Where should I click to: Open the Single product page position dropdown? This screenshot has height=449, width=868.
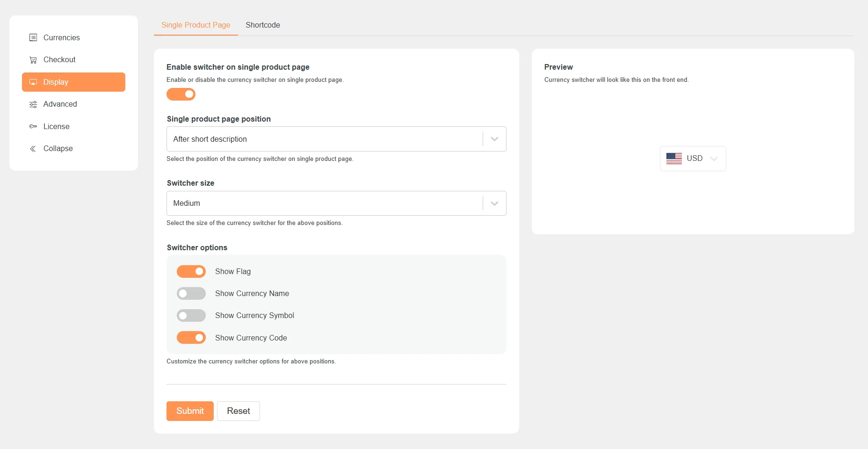[336, 139]
